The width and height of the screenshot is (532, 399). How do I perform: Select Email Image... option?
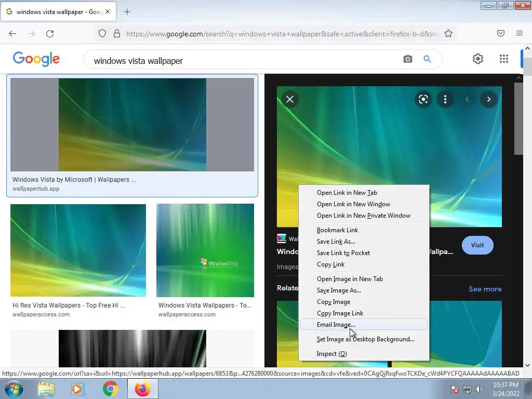click(x=364, y=325)
